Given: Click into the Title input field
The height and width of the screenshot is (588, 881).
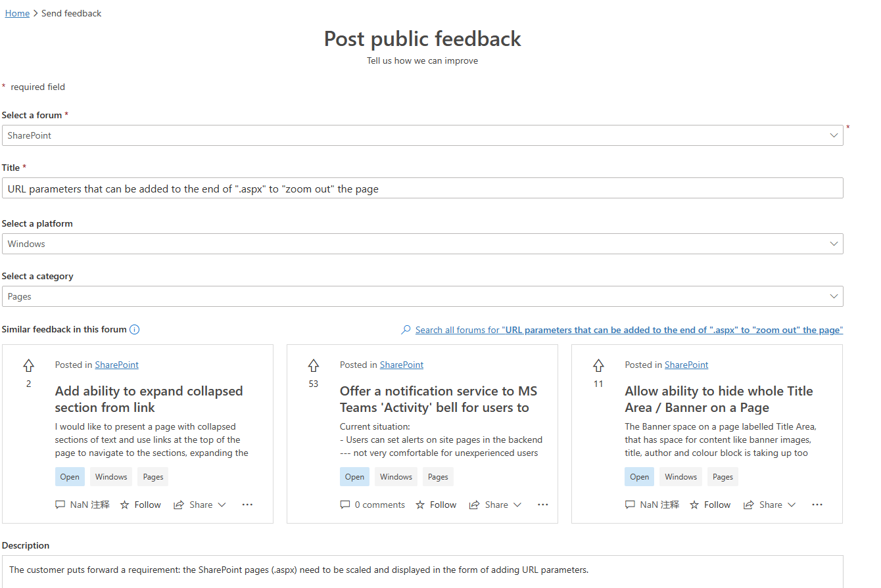Looking at the screenshot, I should pyautogui.click(x=422, y=189).
